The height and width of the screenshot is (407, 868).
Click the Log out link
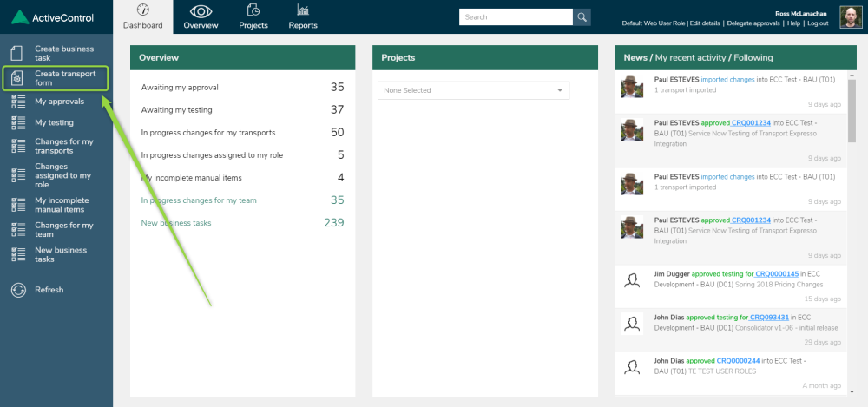[818, 23]
